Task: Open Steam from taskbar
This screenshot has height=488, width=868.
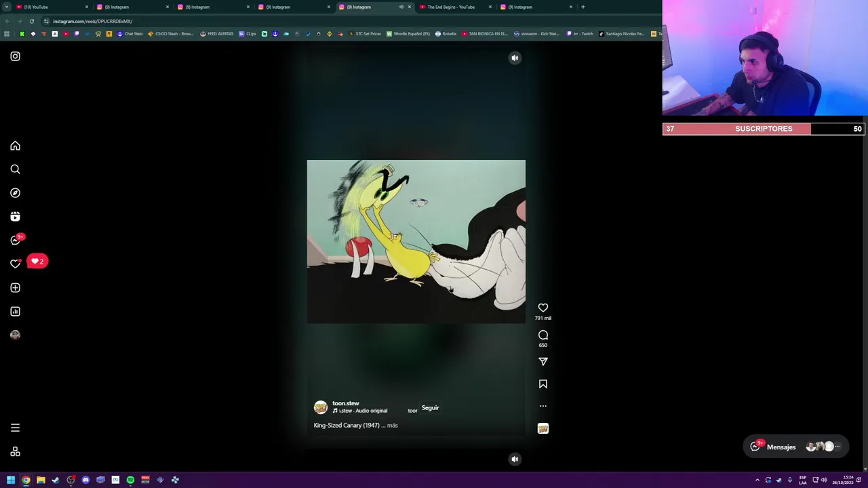Action: (56, 480)
